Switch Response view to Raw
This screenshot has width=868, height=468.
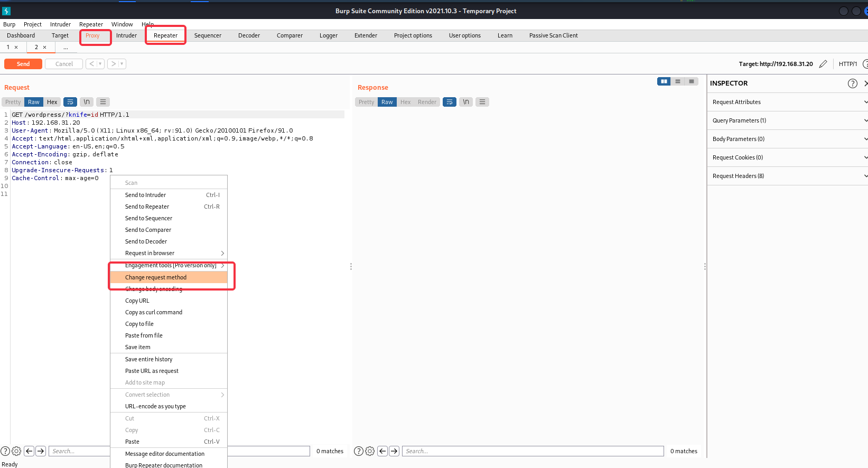tap(387, 102)
